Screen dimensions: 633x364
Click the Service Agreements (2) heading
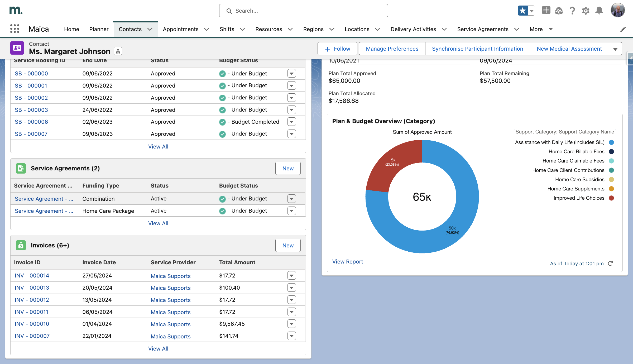65,168
